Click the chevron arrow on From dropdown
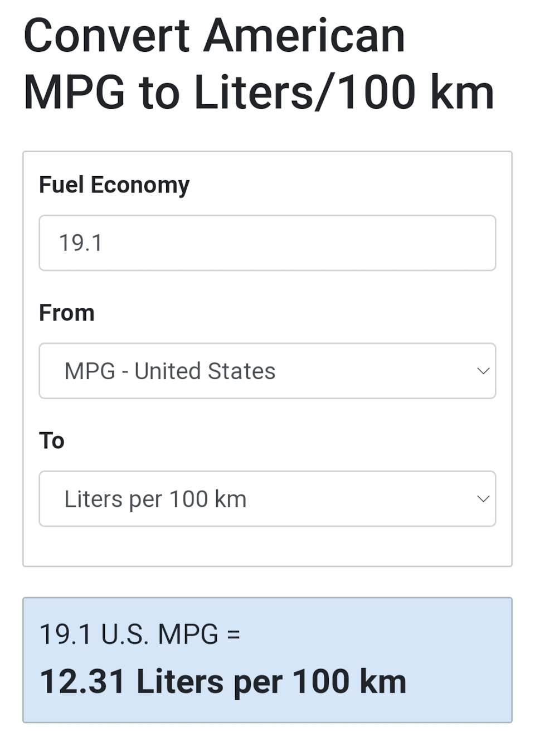 tap(483, 371)
